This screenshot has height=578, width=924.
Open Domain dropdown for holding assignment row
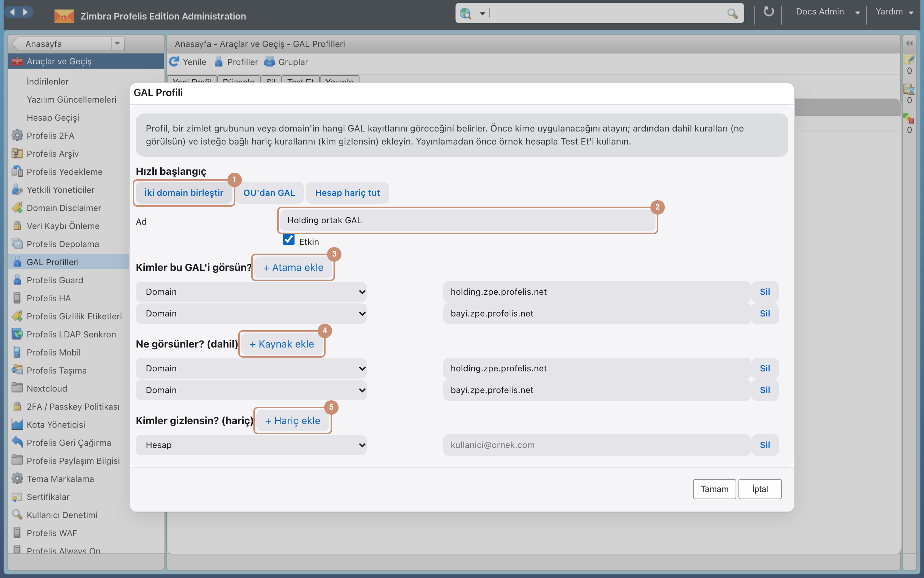(x=251, y=292)
